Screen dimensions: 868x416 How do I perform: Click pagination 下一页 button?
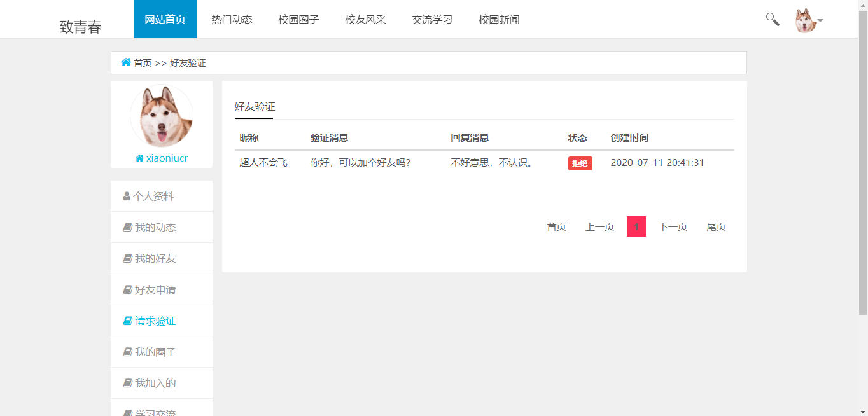click(x=673, y=226)
